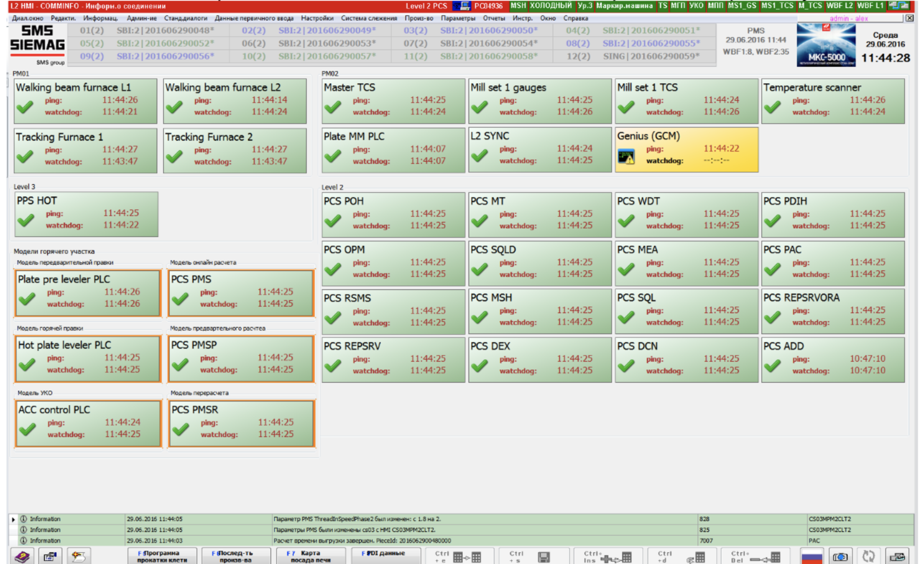Click the MKC-5000 logo image
924x564 pixels.
(826, 45)
